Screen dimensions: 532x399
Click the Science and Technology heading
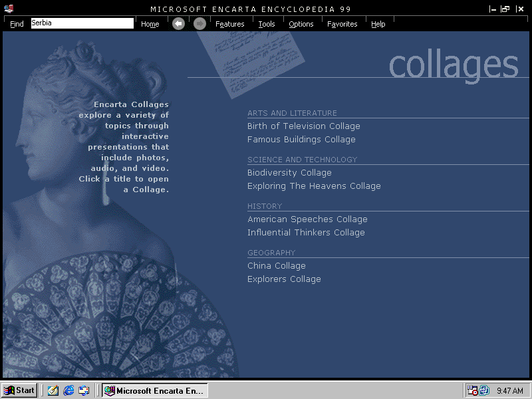[x=303, y=160]
